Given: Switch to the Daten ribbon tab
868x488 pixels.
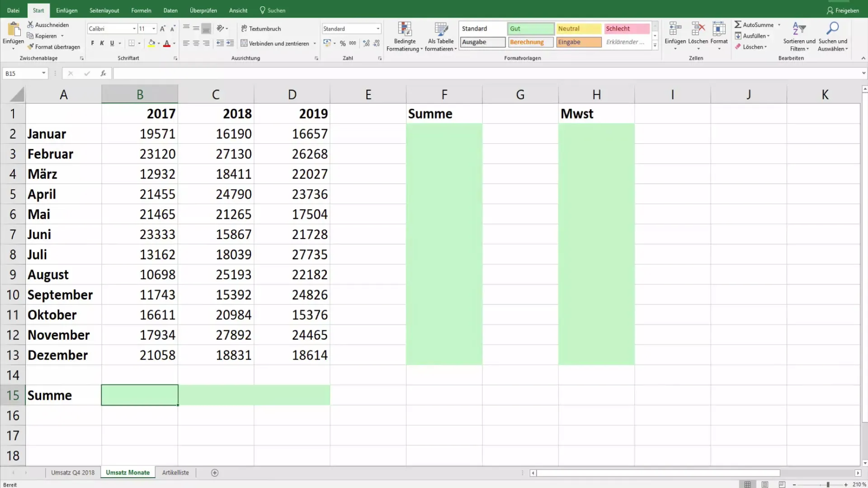Looking at the screenshot, I should [x=170, y=10].
